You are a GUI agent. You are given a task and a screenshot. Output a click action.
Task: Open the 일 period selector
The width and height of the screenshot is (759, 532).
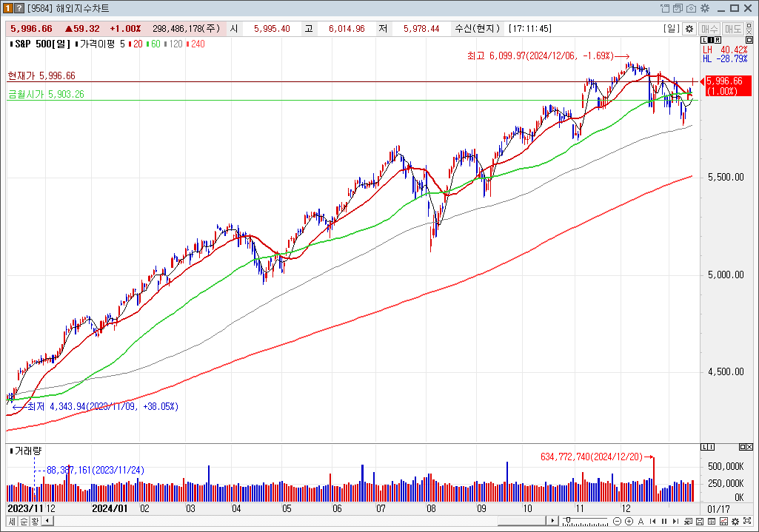pyautogui.click(x=671, y=29)
